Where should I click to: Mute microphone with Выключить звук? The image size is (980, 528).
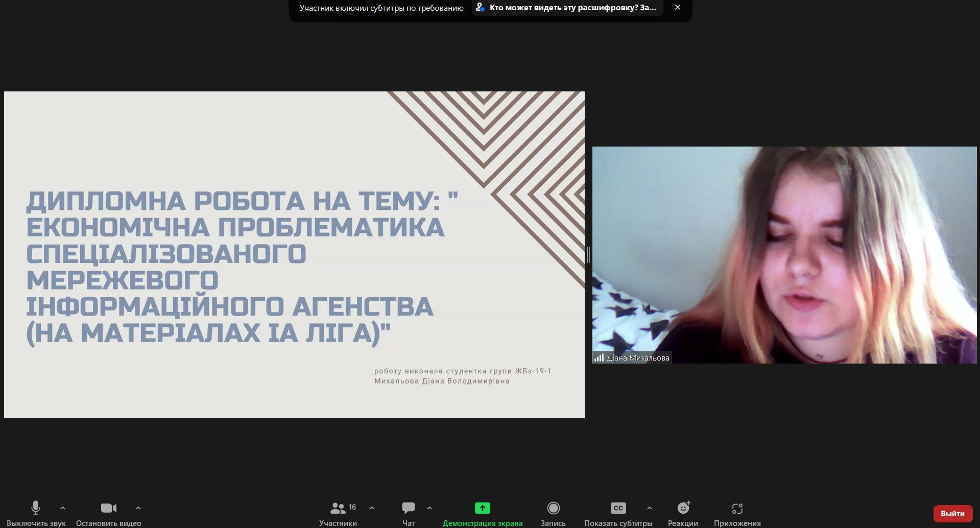(x=36, y=514)
